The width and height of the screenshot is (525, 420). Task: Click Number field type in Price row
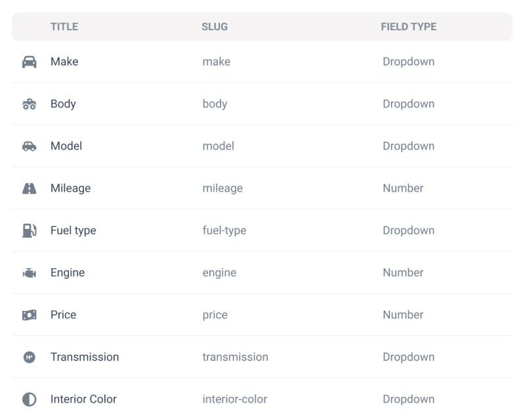point(403,315)
